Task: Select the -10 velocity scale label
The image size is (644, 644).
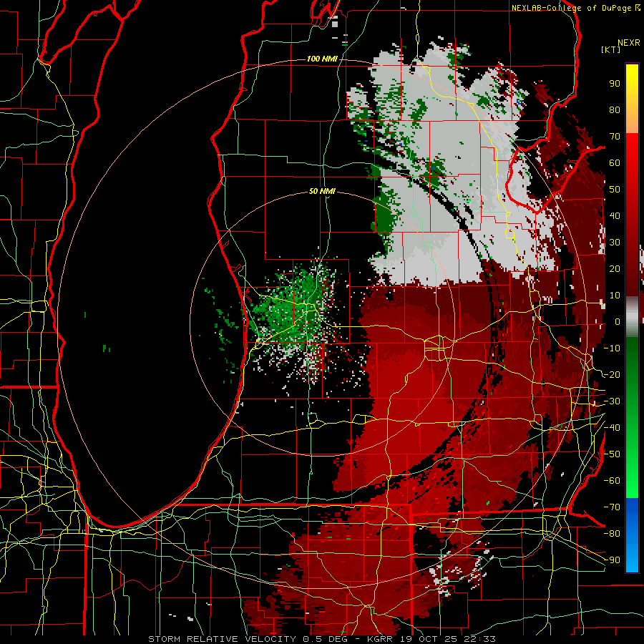Action: click(612, 348)
